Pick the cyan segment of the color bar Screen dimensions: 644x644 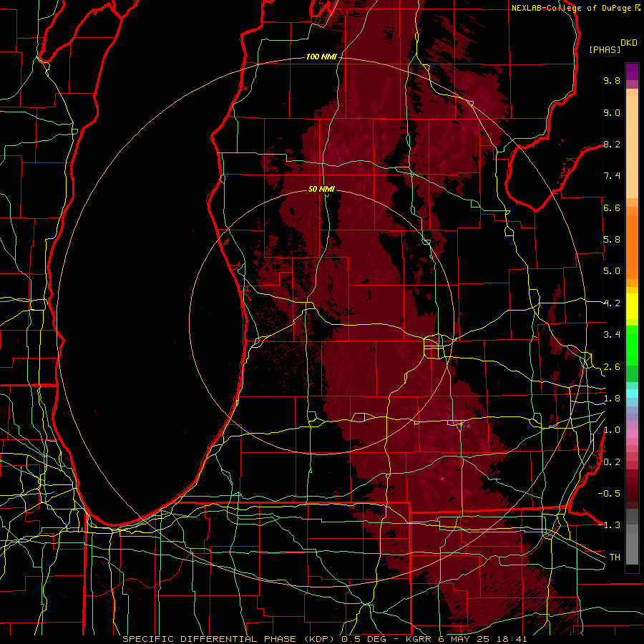tap(632, 393)
